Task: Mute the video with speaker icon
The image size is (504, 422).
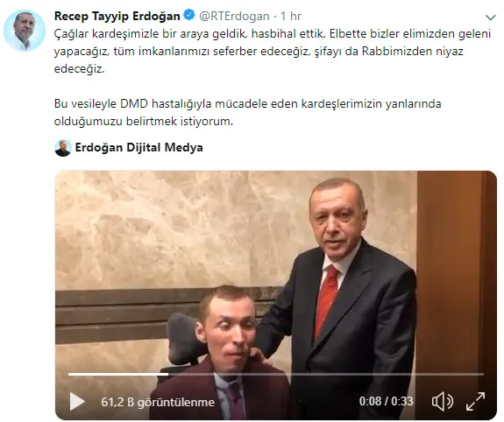Action: point(443,402)
